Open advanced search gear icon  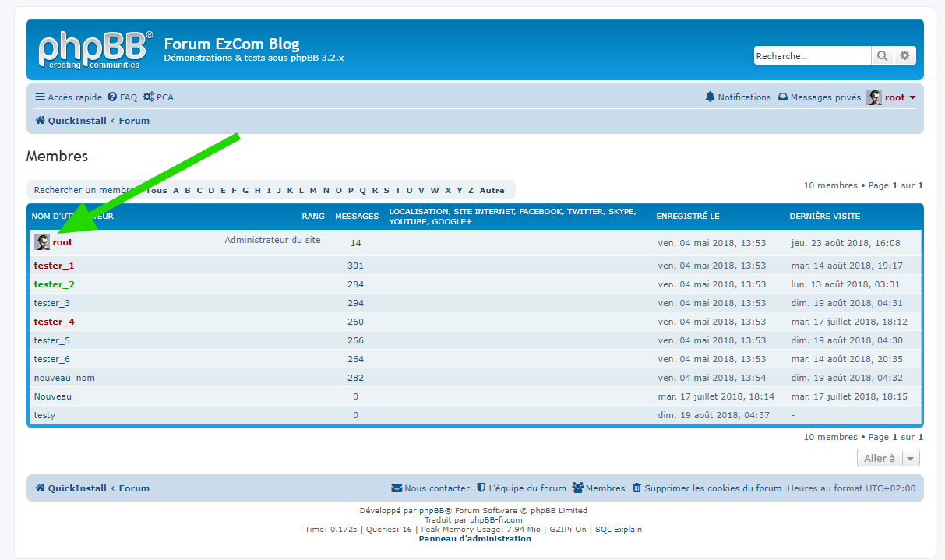(904, 55)
